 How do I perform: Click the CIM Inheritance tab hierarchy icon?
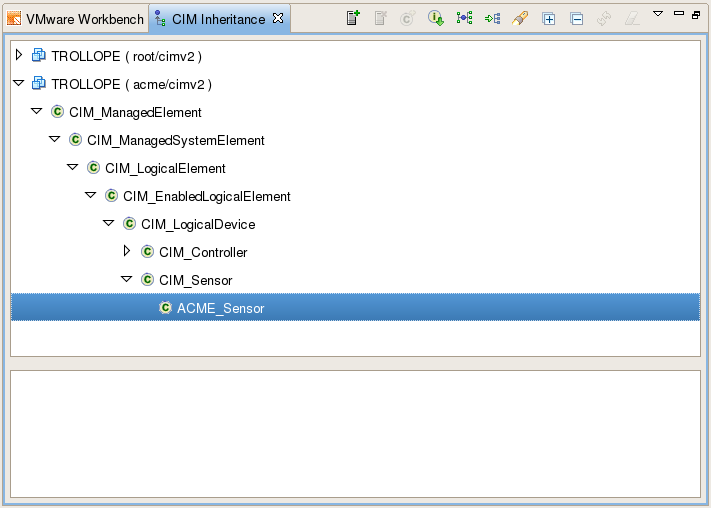(x=160, y=19)
